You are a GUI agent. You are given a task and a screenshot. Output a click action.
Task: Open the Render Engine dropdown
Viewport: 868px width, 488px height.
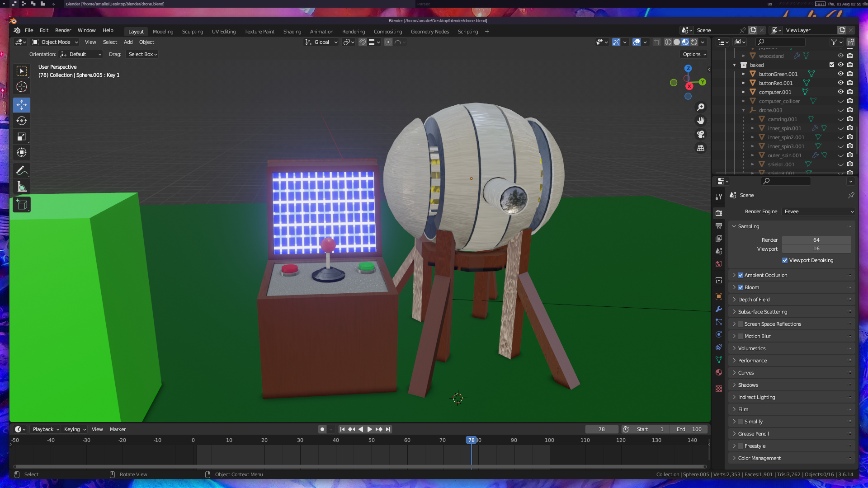(x=818, y=211)
